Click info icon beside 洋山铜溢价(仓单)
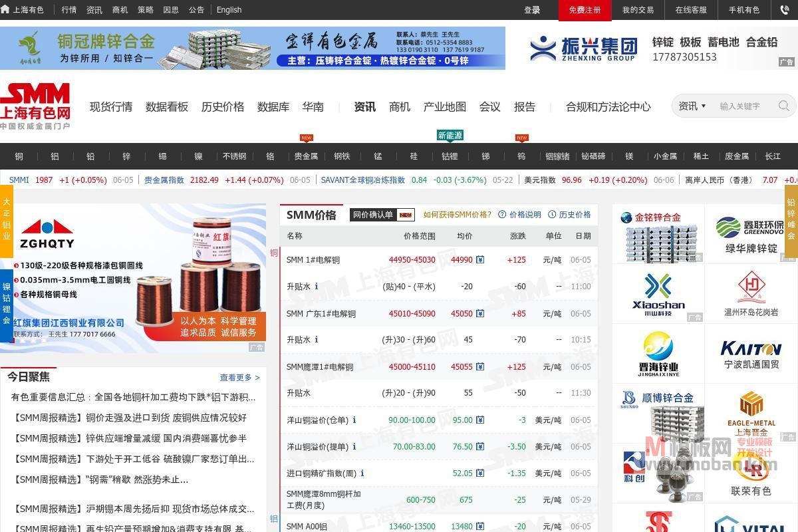This screenshot has width=798, height=532. [354, 420]
